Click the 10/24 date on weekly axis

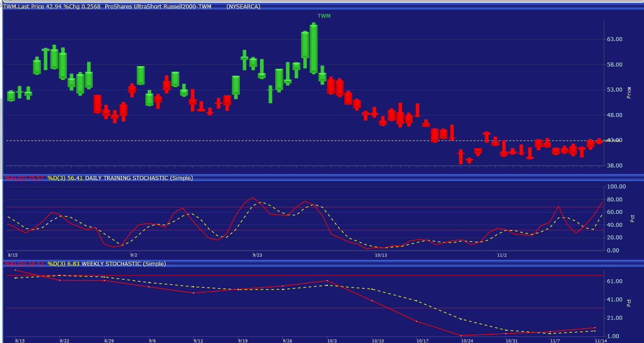point(467,340)
